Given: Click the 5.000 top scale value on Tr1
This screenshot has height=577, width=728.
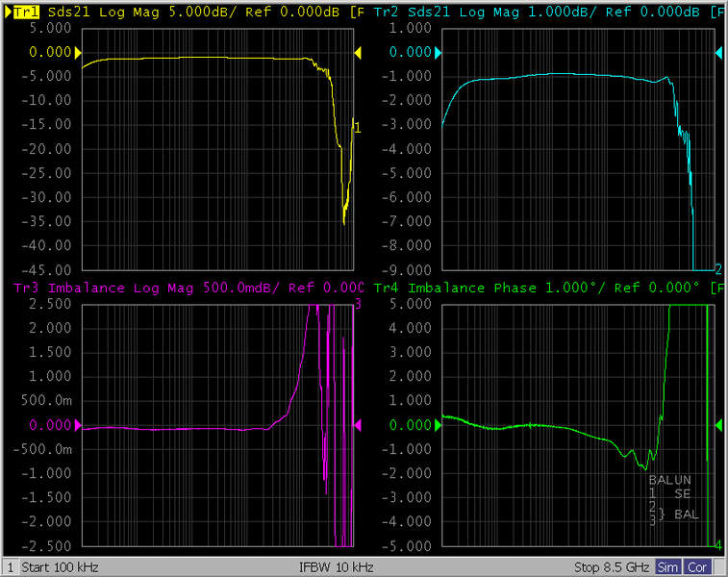Looking at the screenshot, I should [x=51, y=28].
